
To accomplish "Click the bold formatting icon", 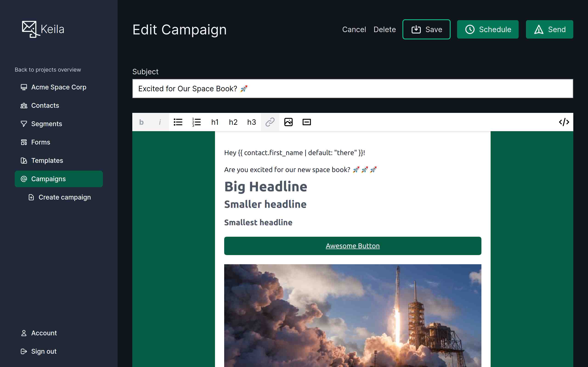I will (141, 122).
